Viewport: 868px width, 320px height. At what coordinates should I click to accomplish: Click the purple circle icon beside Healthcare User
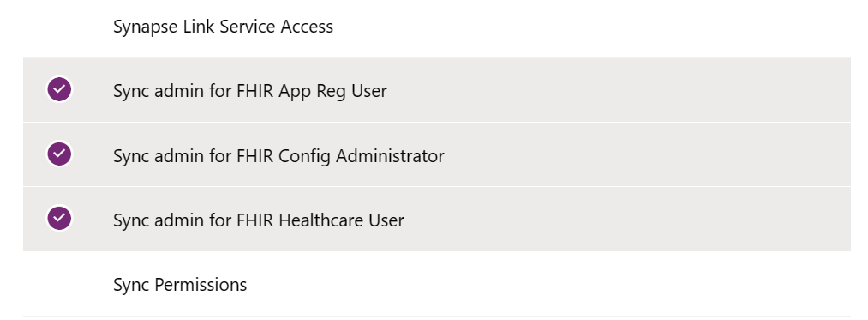[x=59, y=218]
